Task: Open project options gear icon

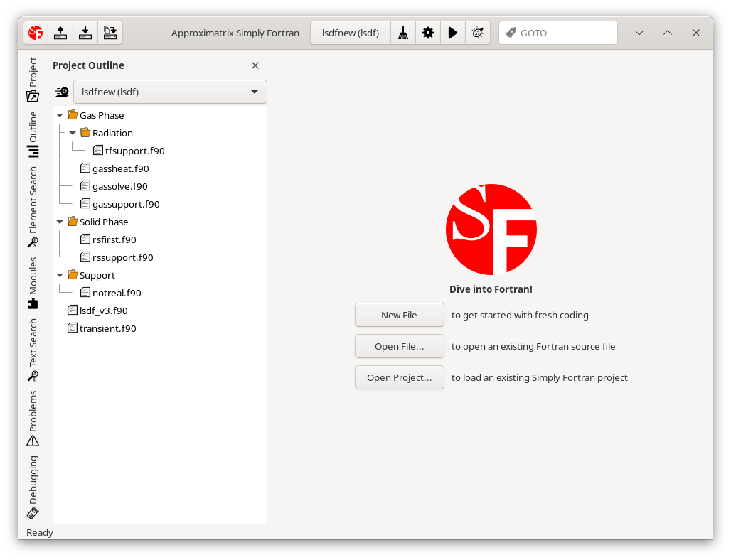Action: coord(428,33)
